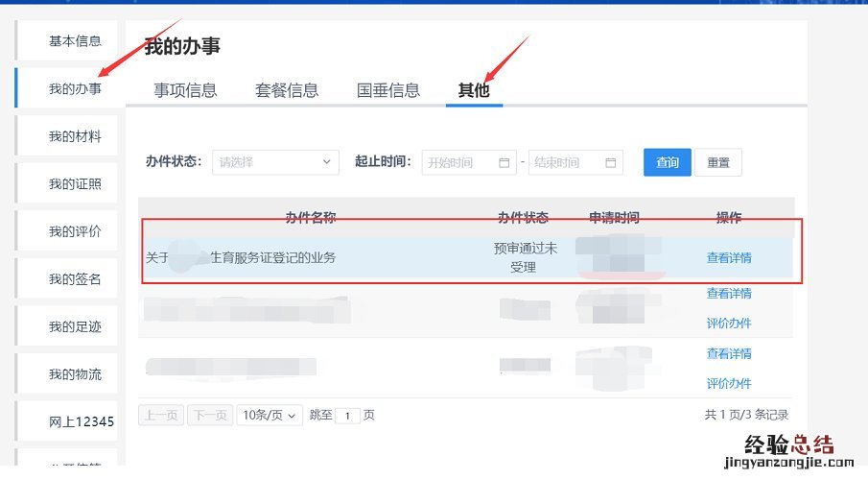Go to 我的证照 in sidebar
868x480 pixels.
[x=67, y=183]
